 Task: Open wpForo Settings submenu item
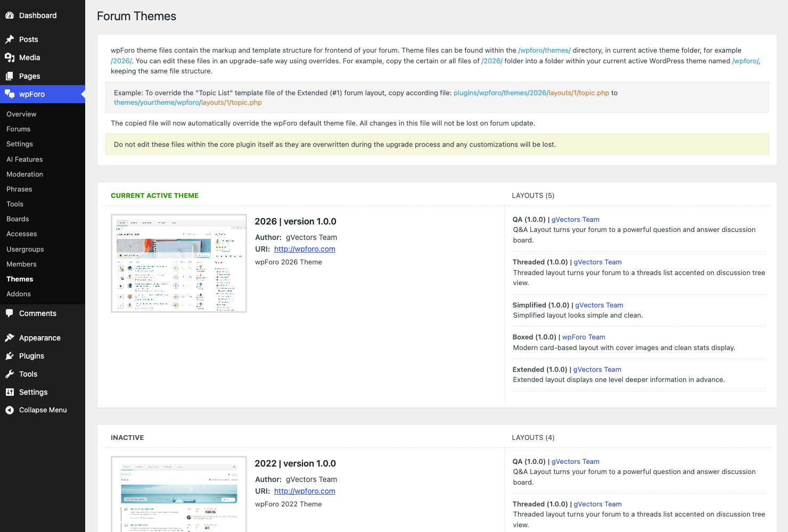point(20,144)
